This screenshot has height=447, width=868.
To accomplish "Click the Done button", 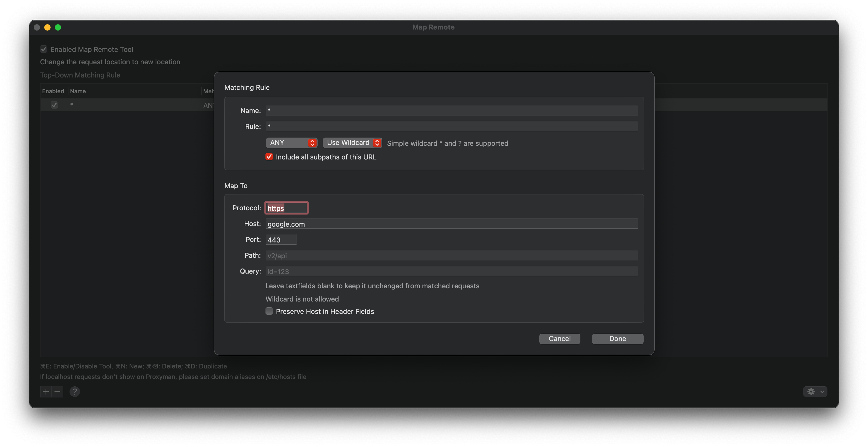I will [617, 338].
